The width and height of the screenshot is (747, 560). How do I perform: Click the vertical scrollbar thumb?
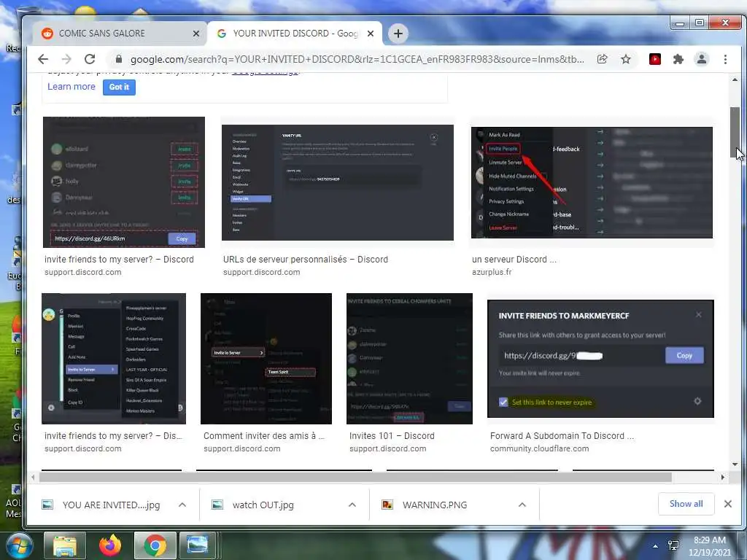click(735, 133)
